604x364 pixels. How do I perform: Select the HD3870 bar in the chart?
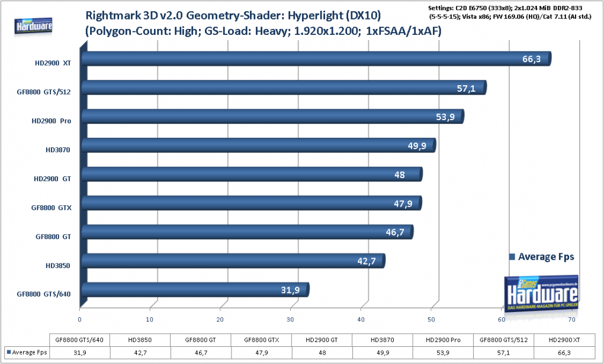[258, 146]
